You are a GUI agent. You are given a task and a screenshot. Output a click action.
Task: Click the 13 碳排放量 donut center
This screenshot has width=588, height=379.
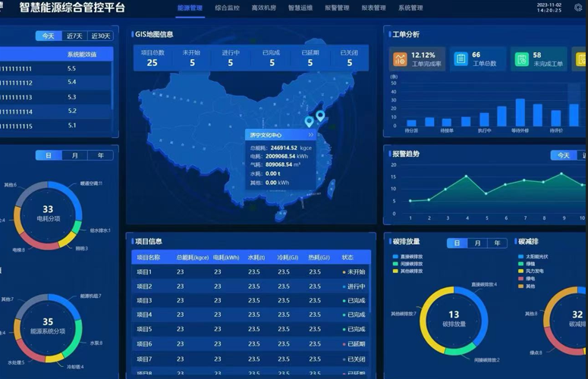tap(454, 318)
